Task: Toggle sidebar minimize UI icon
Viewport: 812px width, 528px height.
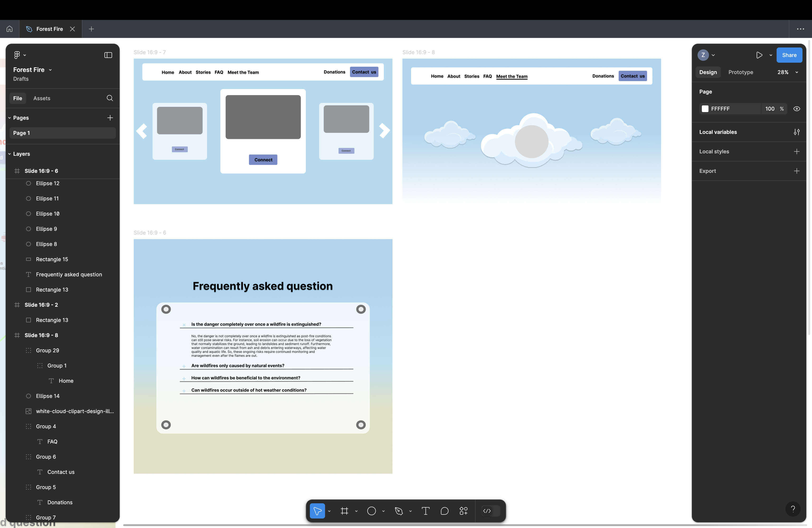Action: click(x=108, y=55)
